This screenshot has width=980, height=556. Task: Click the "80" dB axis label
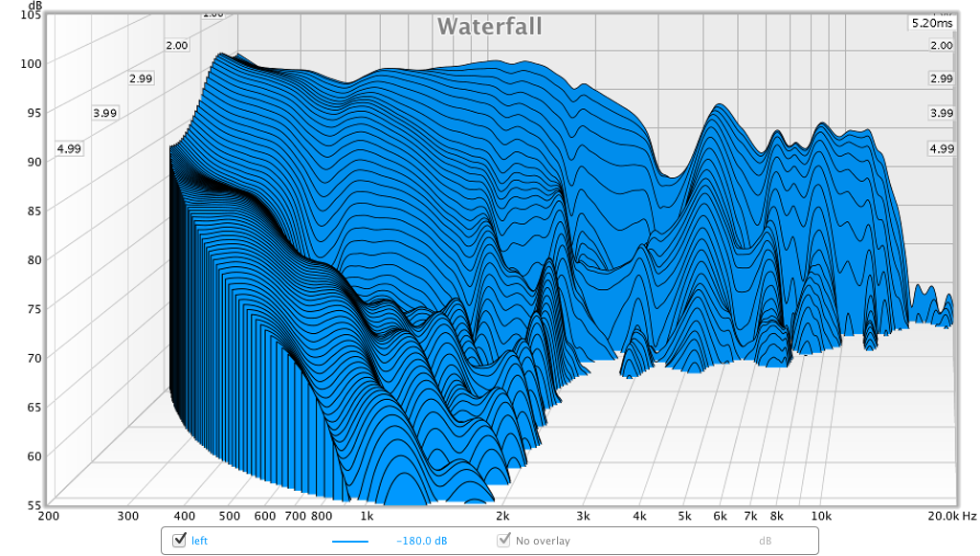(33, 260)
